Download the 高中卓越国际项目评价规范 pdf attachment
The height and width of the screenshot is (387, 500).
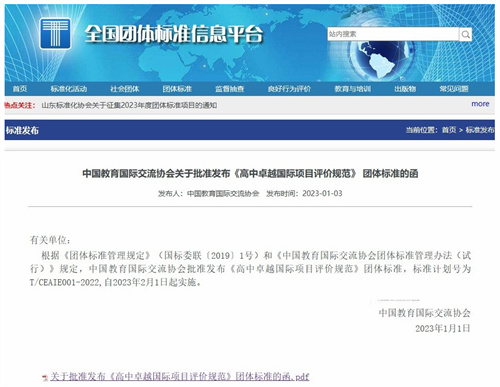tap(180, 377)
